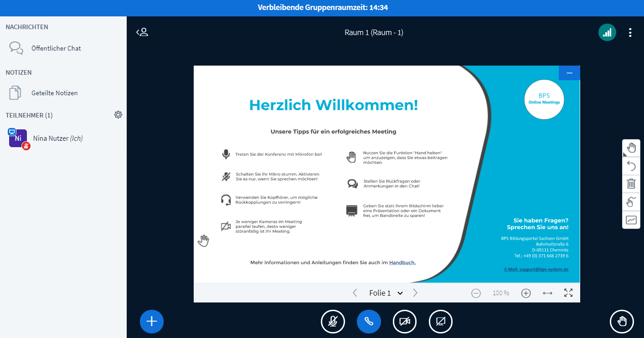Open Geteilte Notizen
Screen dimensions: 644x338
(x=54, y=93)
